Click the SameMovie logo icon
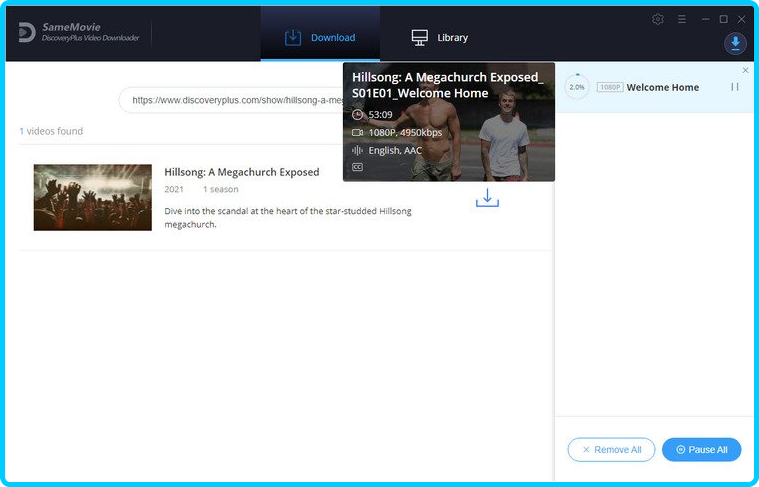This screenshot has width=759, height=487. [x=27, y=32]
